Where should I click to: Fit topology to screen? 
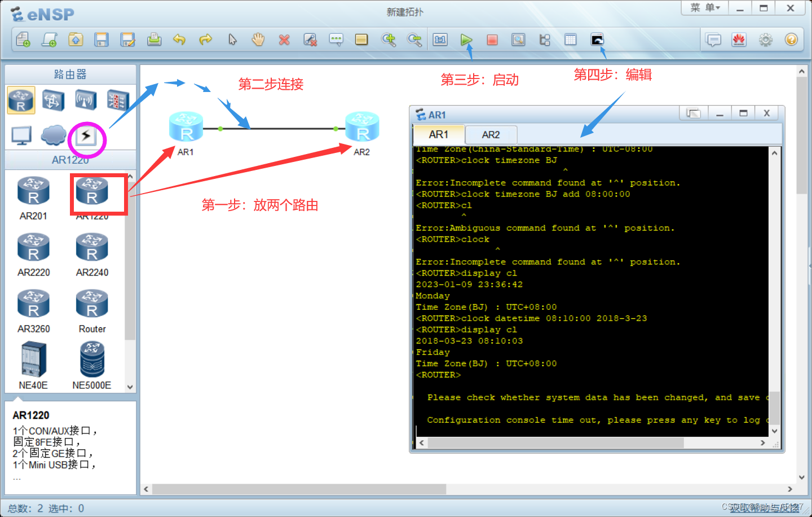pyautogui.click(x=440, y=40)
